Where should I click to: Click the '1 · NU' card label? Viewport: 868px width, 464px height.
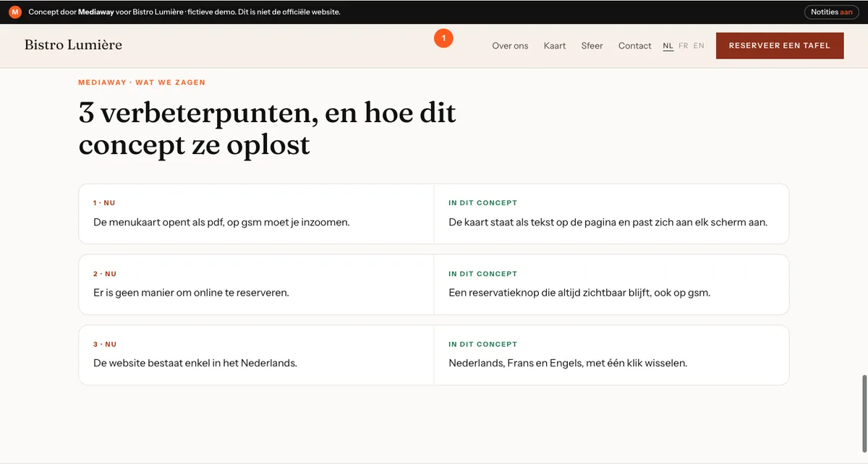104,203
